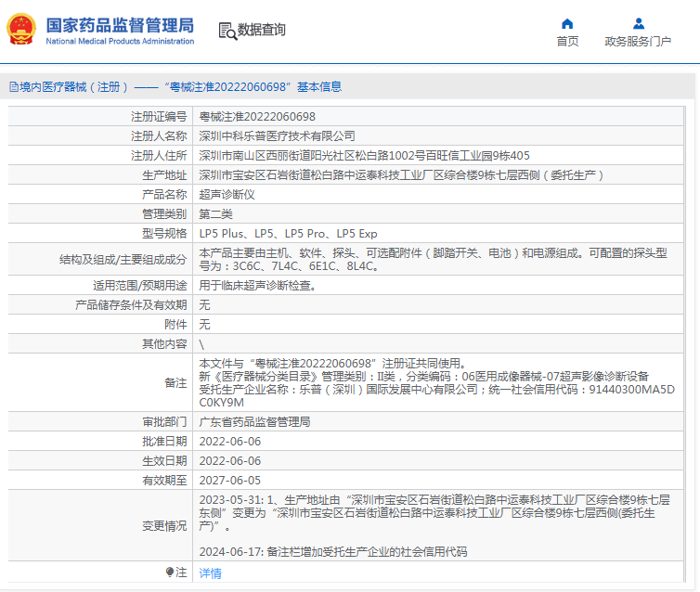Click the 管理类别 label
Image resolution: width=700 pixels, height=592 pixels.
(x=164, y=214)
